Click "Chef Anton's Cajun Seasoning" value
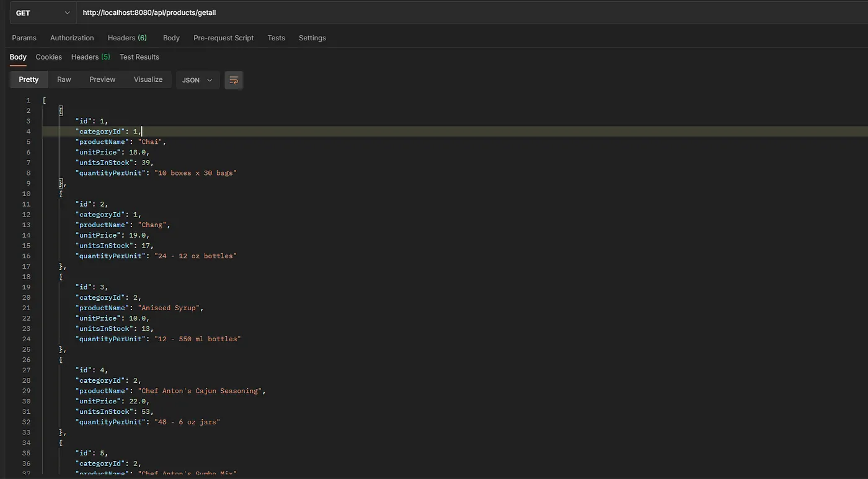 point(200,391)
